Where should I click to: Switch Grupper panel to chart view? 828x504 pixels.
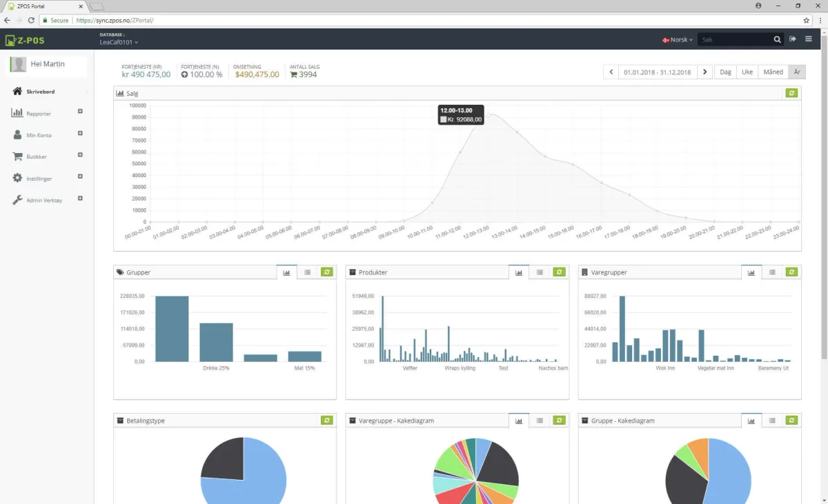(x=286, y=272)
